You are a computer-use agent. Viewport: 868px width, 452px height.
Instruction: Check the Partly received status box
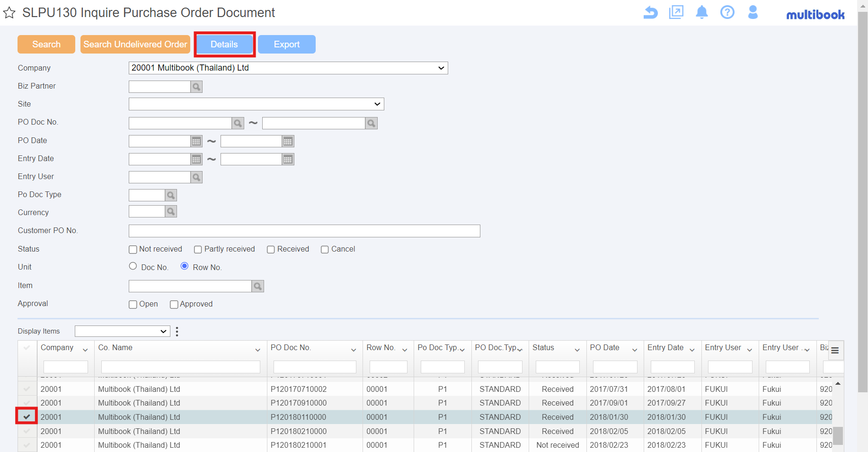coord(198,250)
